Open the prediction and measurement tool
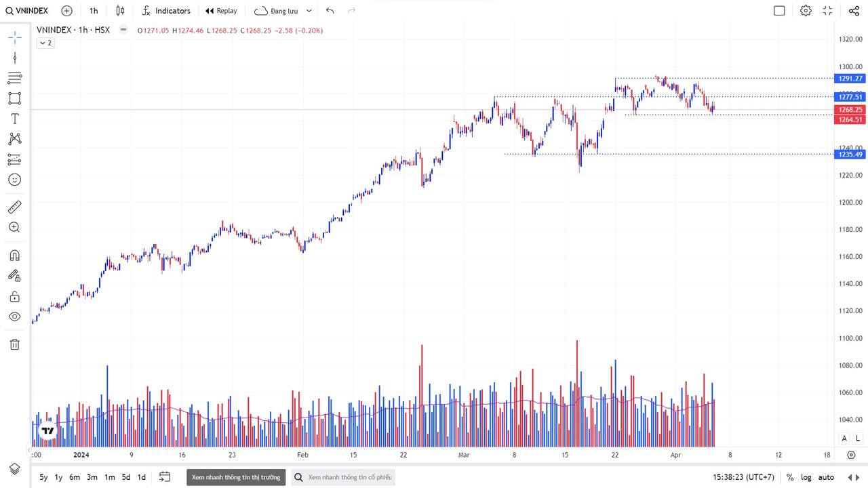Screen dimensions: 868x488 (15, 159)
